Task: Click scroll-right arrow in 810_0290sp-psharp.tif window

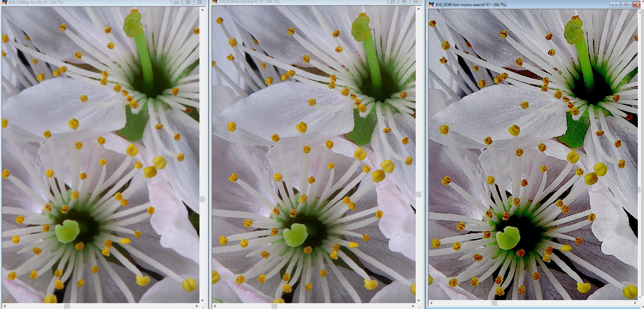Action: tap(413, 306)
